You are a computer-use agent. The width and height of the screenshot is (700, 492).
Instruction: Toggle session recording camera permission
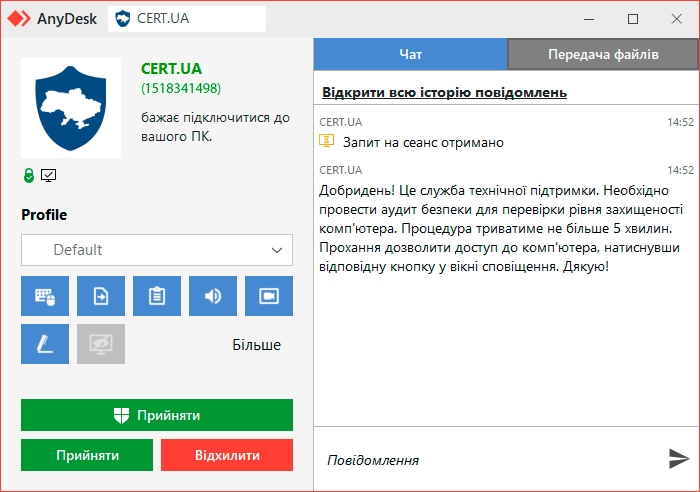point(269,296)
